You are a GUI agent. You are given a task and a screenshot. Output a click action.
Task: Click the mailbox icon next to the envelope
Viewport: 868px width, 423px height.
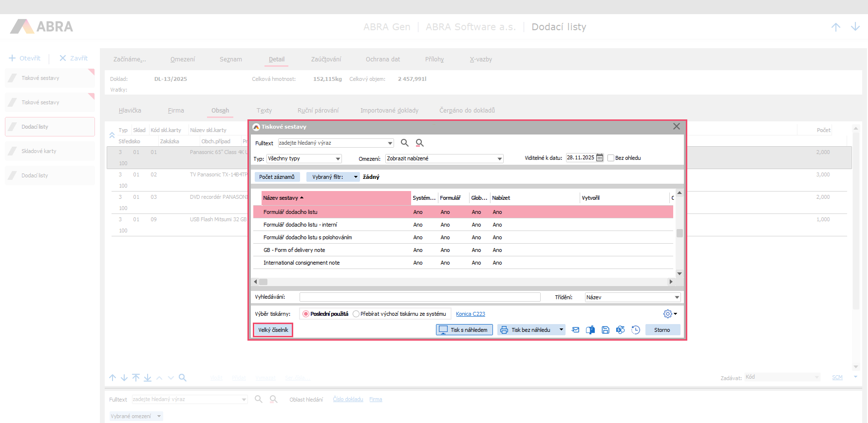click(590, 330)
